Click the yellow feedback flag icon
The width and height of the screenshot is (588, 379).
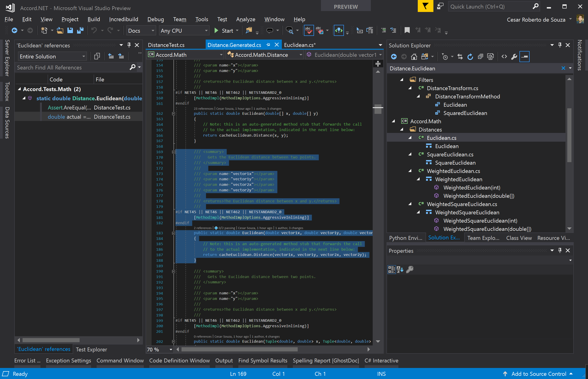425,6
